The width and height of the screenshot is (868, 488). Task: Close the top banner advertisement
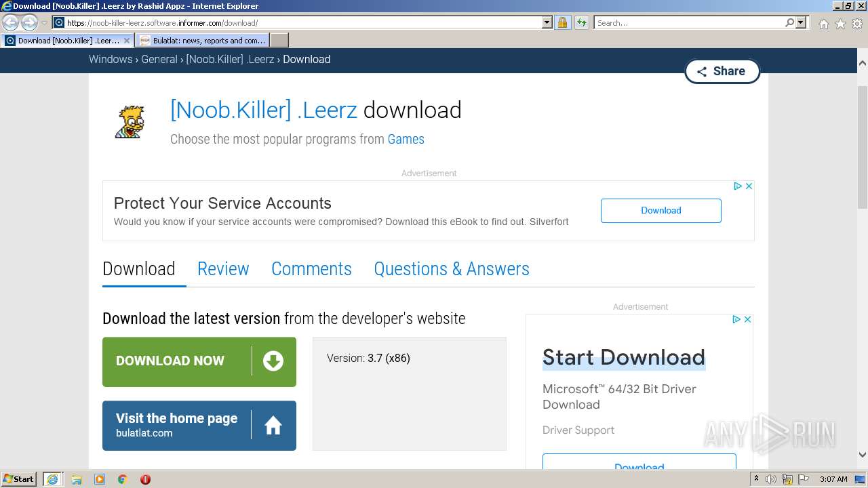749,186
